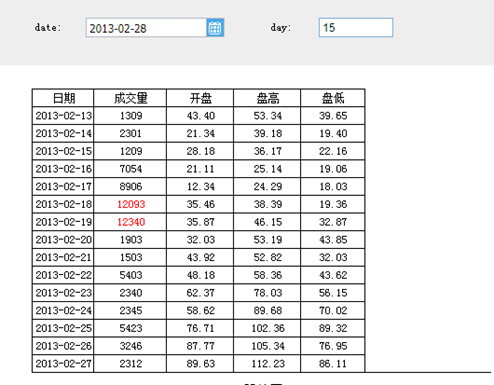Select the date cell 2013-02-26
494x385 pixels.
[x=63, y=346]
